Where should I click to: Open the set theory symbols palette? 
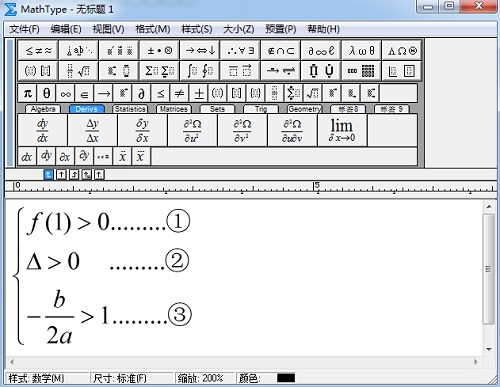click(281, 51)
